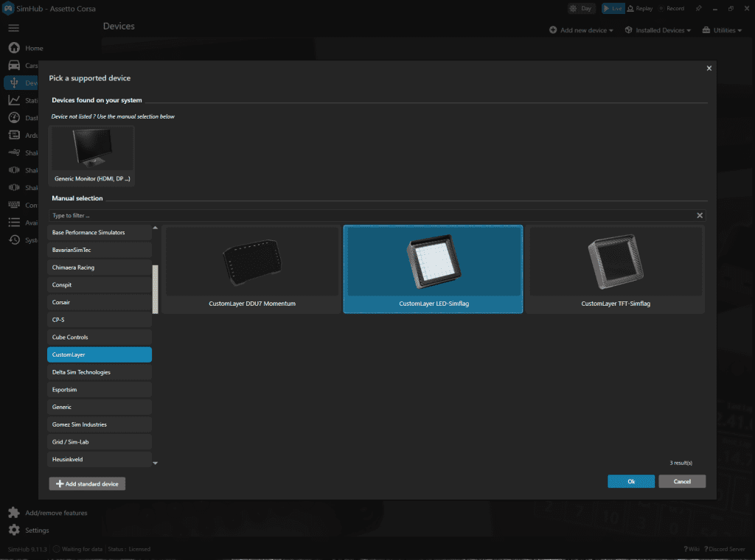The image size is (755, 560).
Task: Choose the CustomLayer DDU7 Momentum device
Action: (252, 269)
